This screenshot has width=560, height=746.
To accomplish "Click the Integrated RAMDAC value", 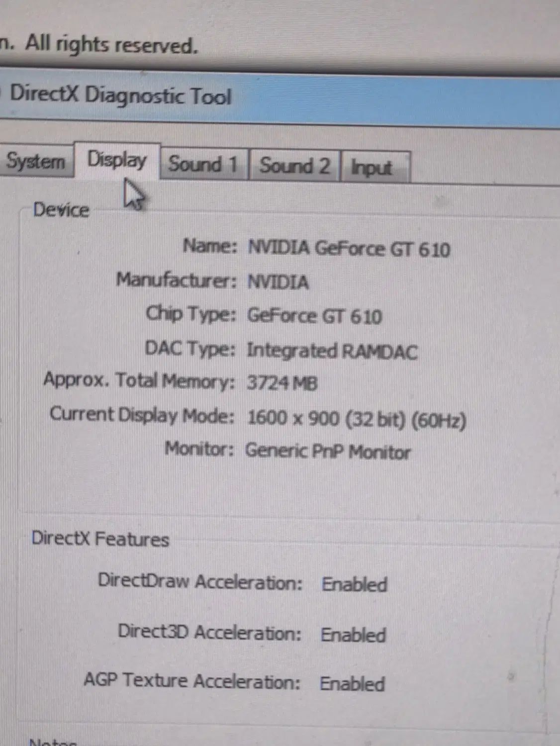I will point(332,351).
